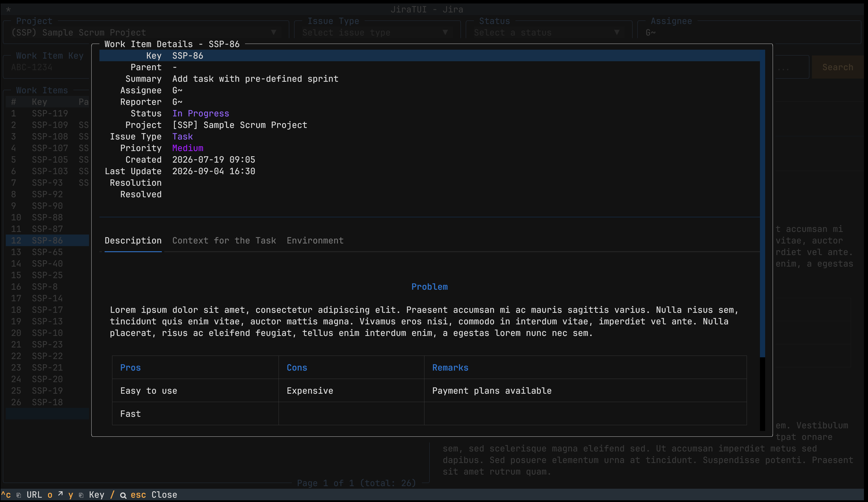Select SSP-8 in the Work Items list
Screen dimensions: 868x502
48,287
